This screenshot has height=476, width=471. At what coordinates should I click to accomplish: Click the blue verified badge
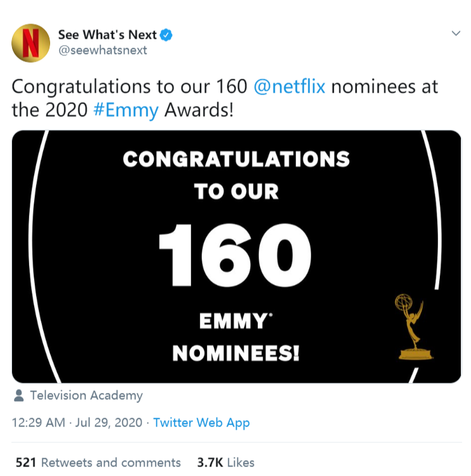pos(166,35)
